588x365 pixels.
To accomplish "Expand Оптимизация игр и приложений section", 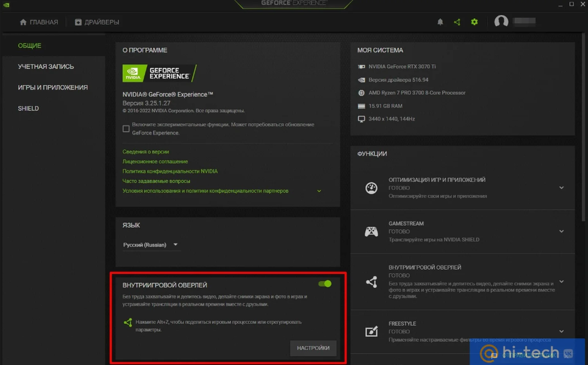I will click(x=561, y=187).
